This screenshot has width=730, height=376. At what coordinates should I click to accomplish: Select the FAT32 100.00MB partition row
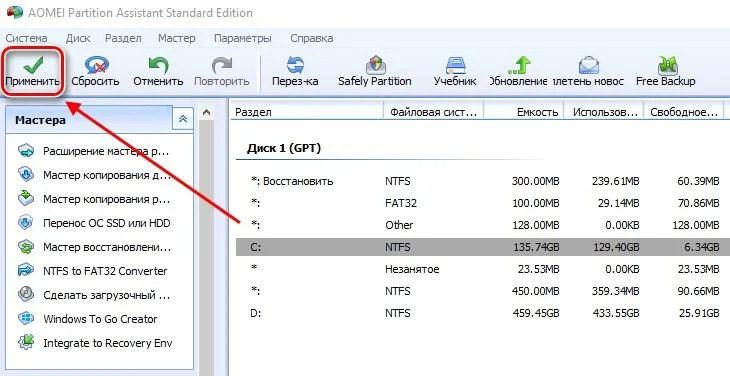(x=482, y=203)
